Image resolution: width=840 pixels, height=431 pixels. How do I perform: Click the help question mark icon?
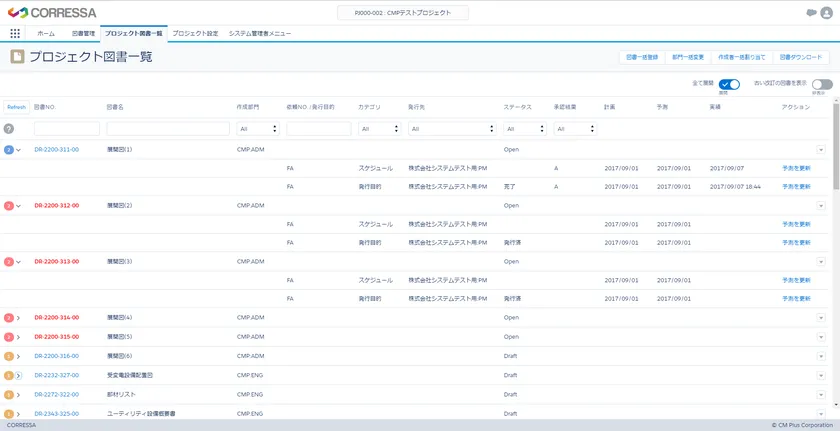[x=9, y=129]
